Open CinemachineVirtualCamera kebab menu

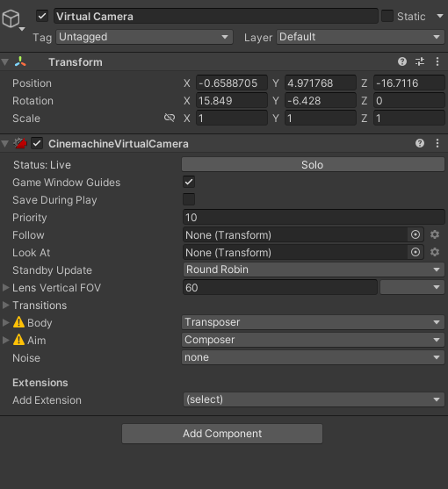(437, 143)
